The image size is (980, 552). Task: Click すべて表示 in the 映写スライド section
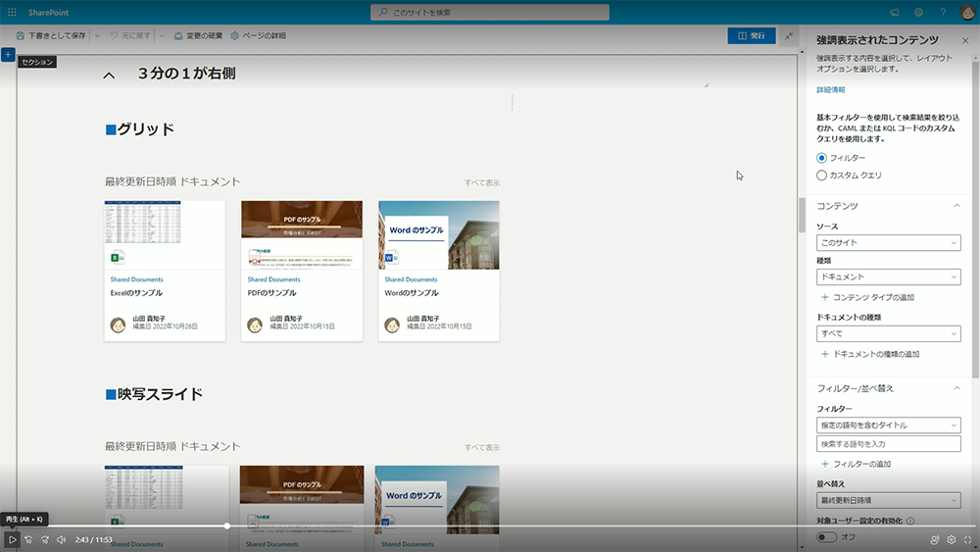[482, 448]
